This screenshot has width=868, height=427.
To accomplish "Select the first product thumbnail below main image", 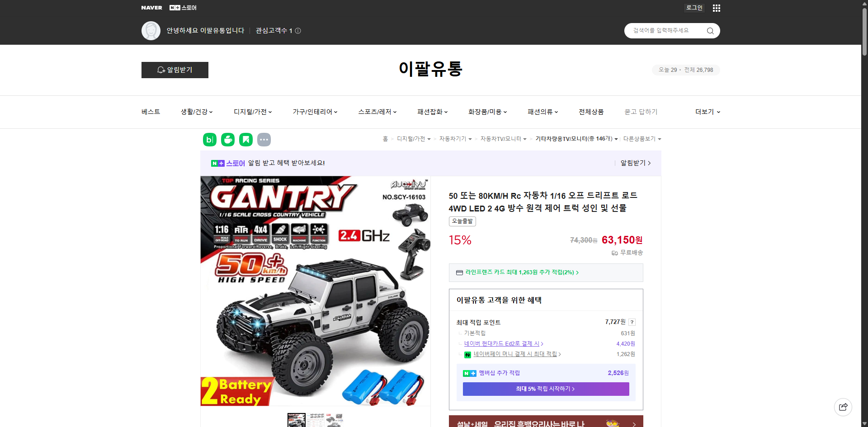I will [296, 420].
